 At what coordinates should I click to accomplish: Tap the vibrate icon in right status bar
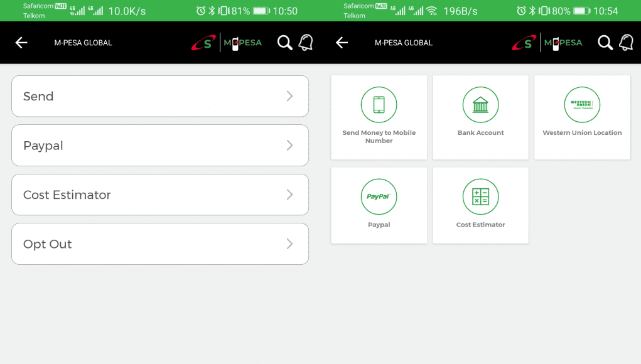(544, 11)
